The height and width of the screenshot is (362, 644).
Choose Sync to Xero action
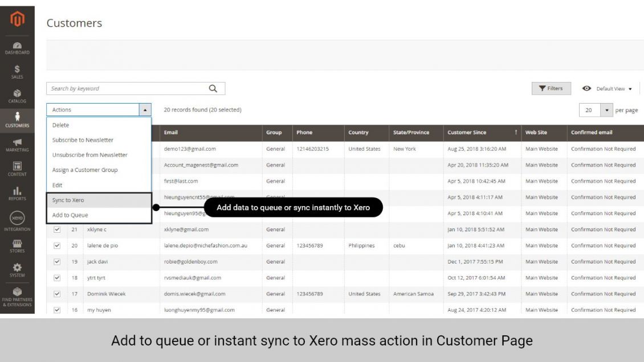point(99,200)
